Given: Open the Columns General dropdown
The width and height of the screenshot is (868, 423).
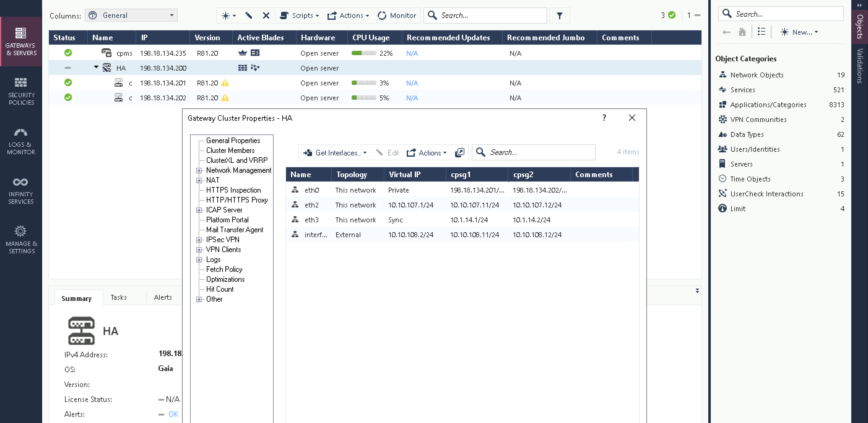Looking at the screenshot, I should (132, 15).
